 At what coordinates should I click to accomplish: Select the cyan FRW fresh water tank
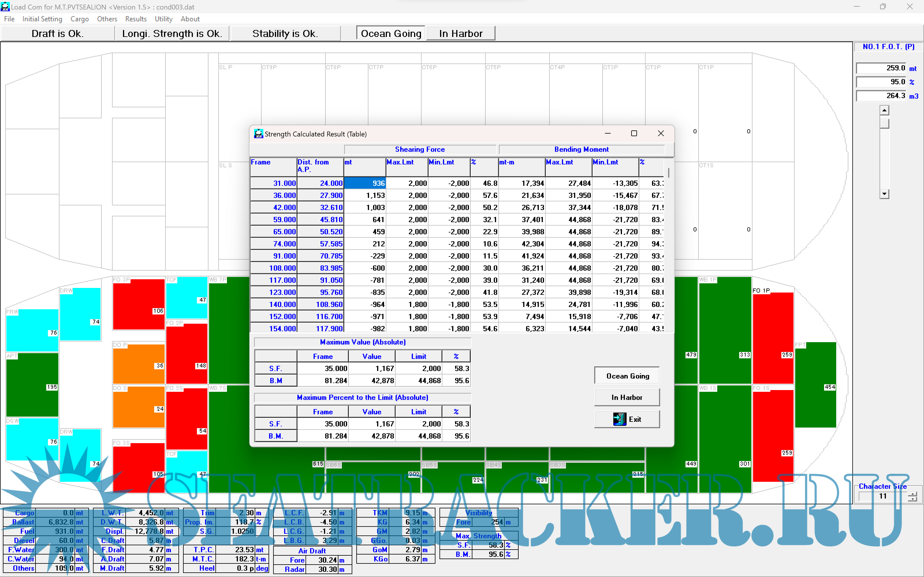coord(32,330)
